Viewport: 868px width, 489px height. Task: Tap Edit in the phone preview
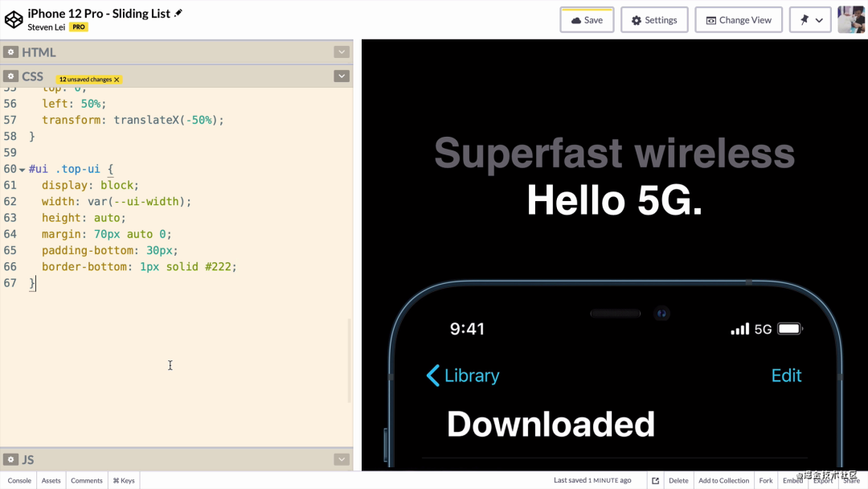click(x=786, y=376)
